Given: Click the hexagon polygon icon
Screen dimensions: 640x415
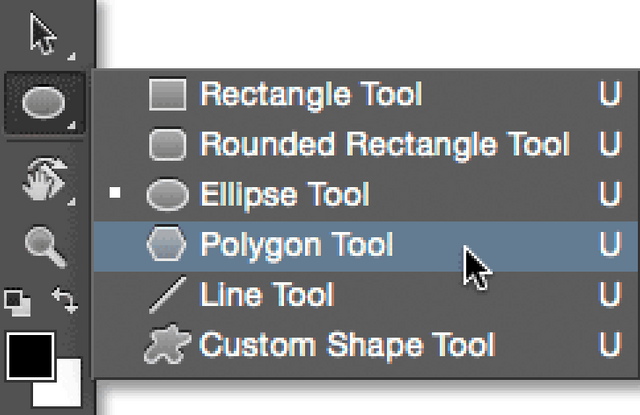Looking at the screenshot, I should click(167, 244).
